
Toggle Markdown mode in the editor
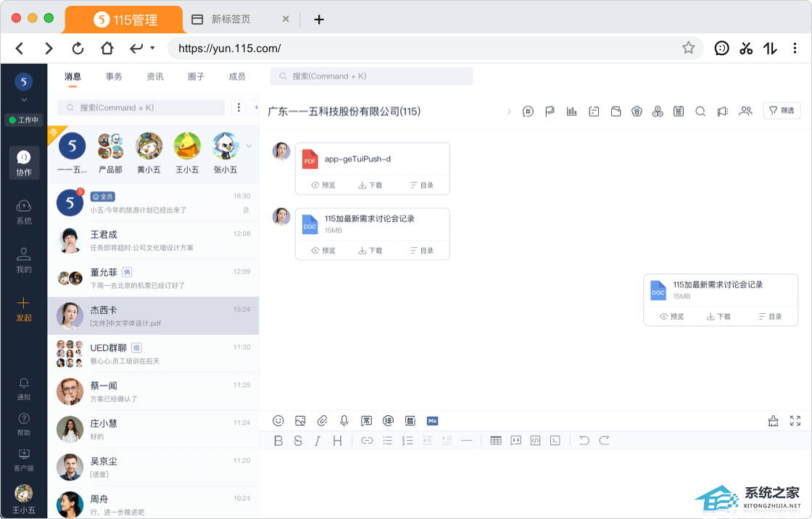coord(432,420)
